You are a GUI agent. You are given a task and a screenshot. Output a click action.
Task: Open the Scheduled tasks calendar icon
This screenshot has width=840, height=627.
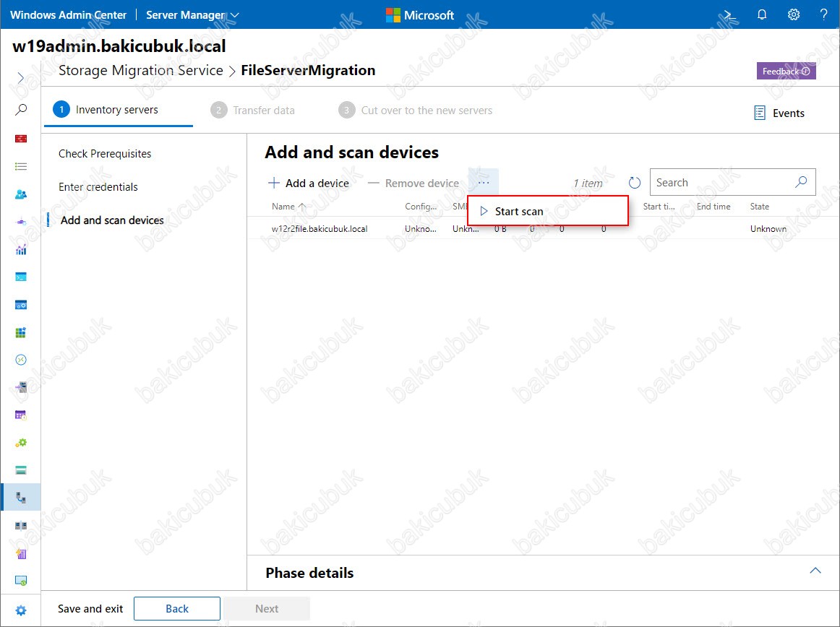(x=21, y=415)
